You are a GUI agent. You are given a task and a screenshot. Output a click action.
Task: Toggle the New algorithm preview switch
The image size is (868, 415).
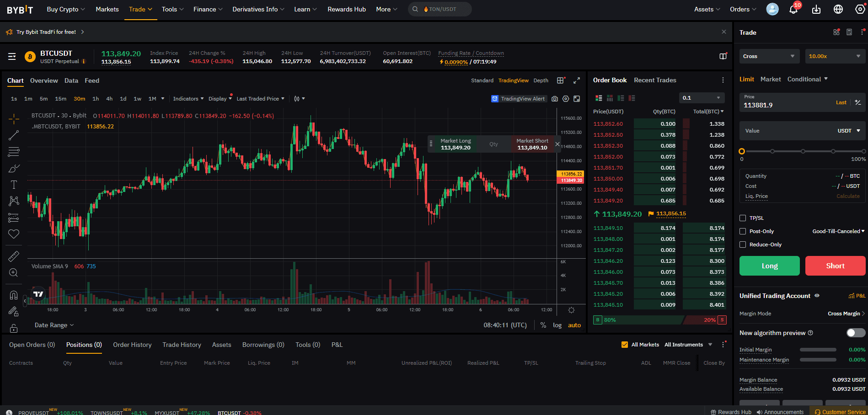[853, 333]
